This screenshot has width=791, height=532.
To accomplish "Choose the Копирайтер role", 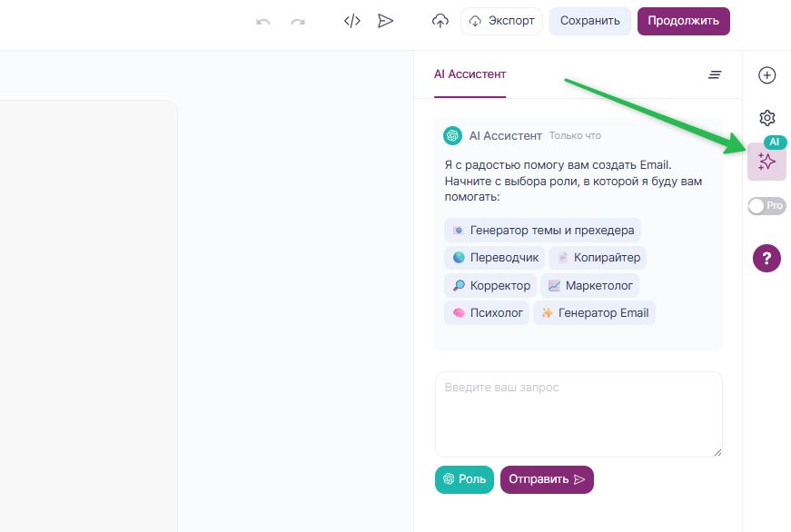I will 598,258.
